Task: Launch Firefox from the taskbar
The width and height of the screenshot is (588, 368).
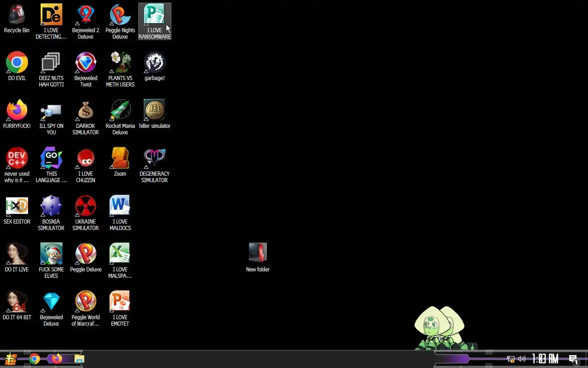Action: click(x=57, y=359)
